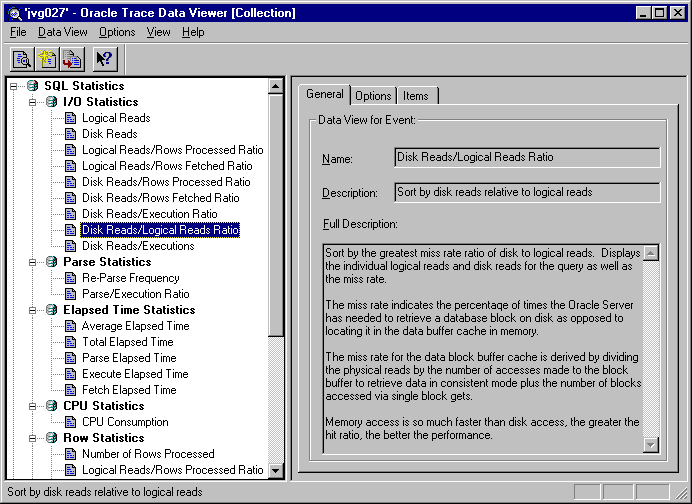The image size is (692, 504).
Task: Collapse the Parse Statistics branch
Action: tap(33, 262)
